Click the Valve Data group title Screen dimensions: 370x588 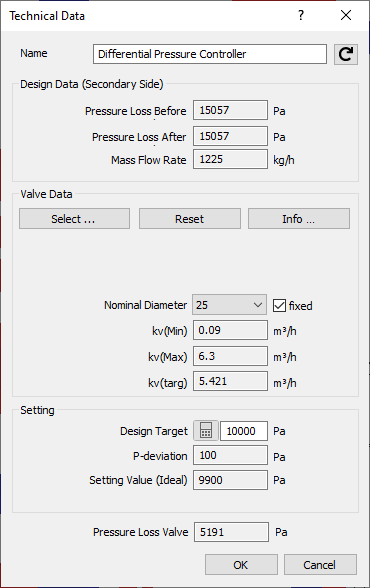point(46,194)
